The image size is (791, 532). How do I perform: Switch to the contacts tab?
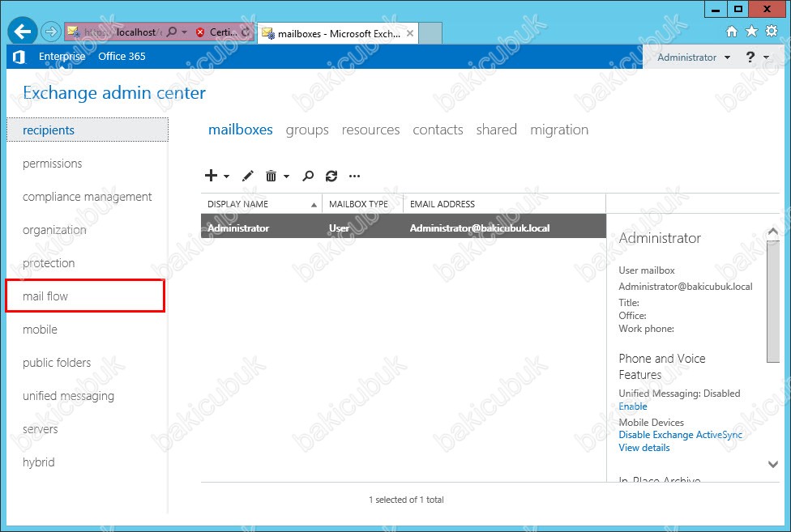pyautogui.click(x=438, y=130)
